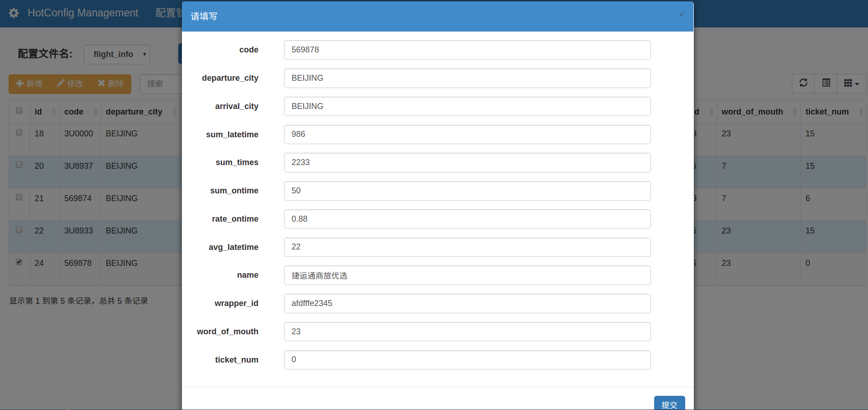The height and width of the screenshot is (410, 868).
Task: Click the refresh table icon
Action: tap(803, 83)
